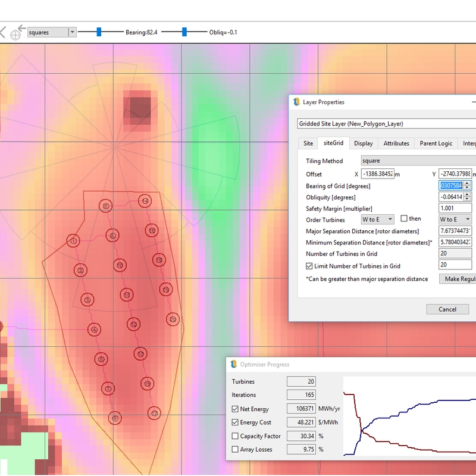The width and height of the screenshot is (476, 476).
Task: Expand the first Order Turbines W to E dropdown
Action: click(377, 220)
